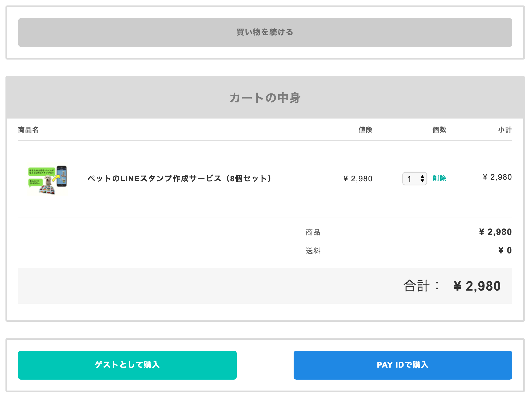This screenshot has width=532, height=396.
Task: Click the bold 商品 amount ¥ 2,980
Action: click(495, 232)
